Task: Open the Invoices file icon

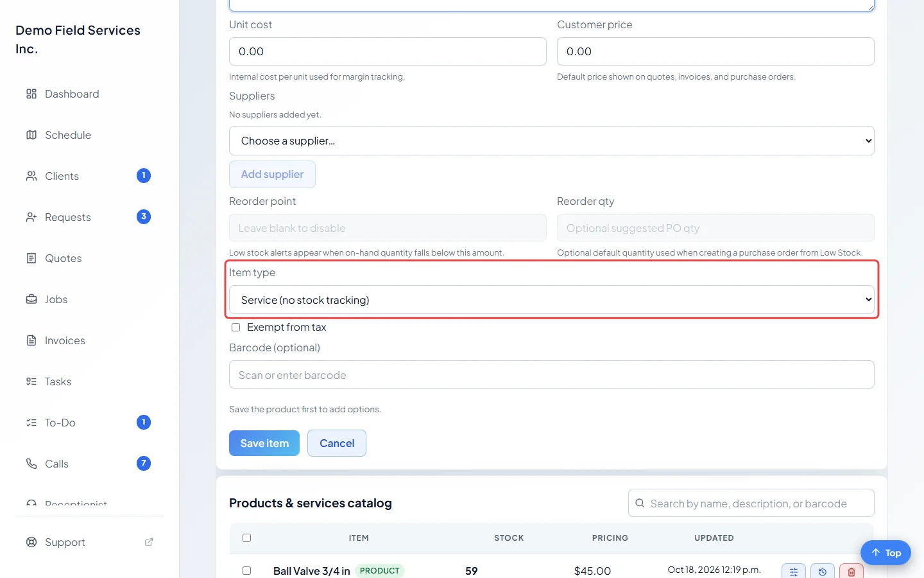Action: (31, 340)
